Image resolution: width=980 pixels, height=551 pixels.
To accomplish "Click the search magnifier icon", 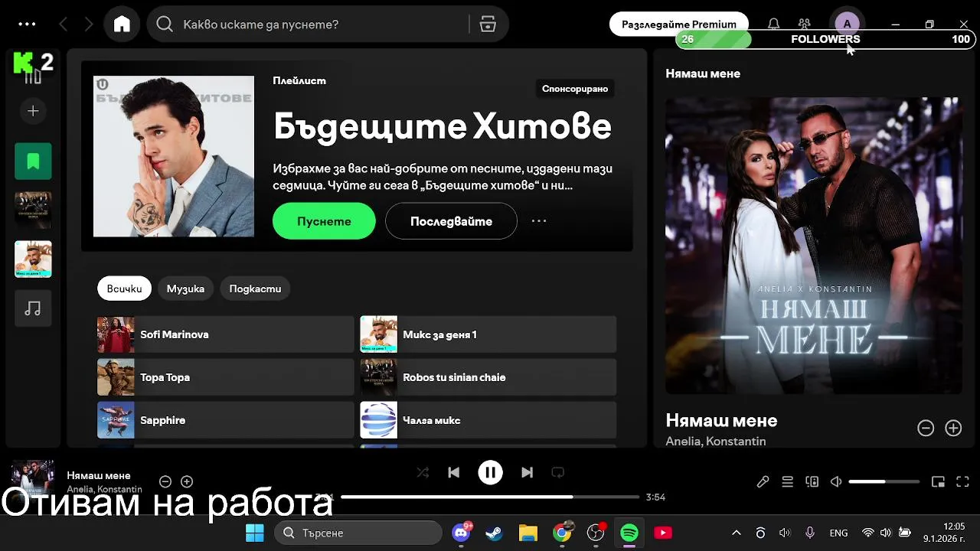I will click(x=164, y=24).
